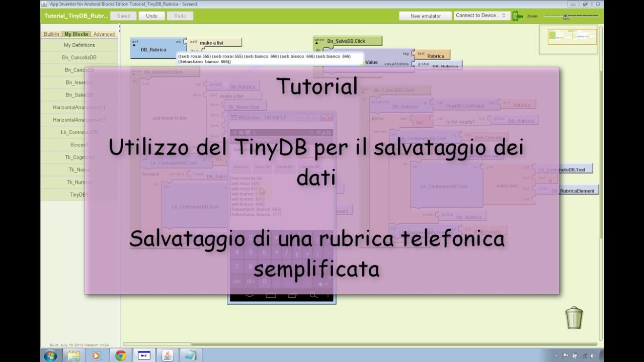Adjust the Zoom slider handle
This screenshot has width=644, height=362.
pos(566,16)
